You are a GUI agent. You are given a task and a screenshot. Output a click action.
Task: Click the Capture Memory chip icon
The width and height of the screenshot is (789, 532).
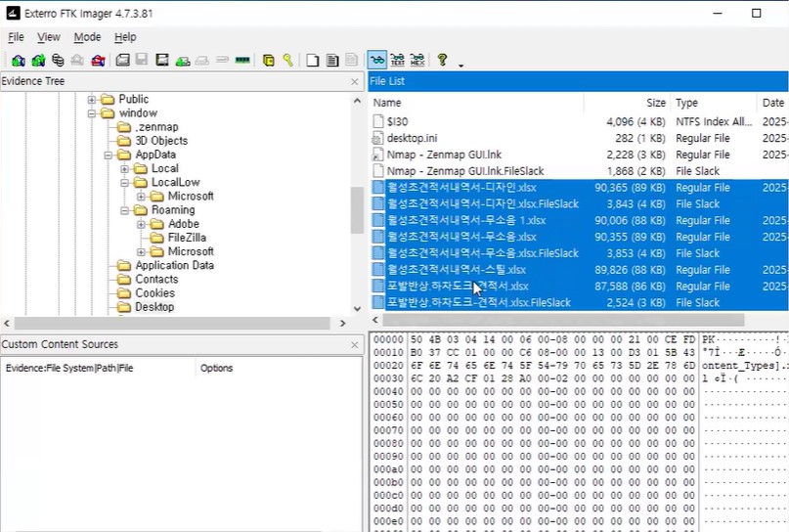click(x=242, y=61)
